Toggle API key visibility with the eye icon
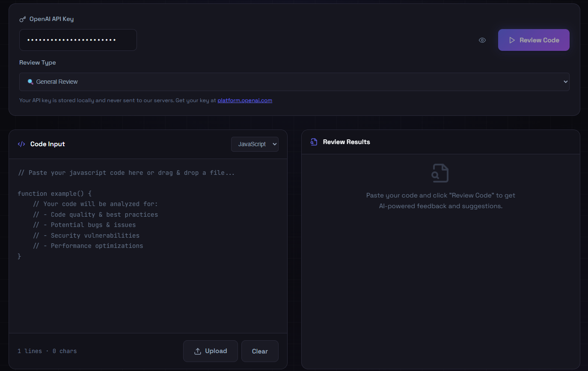Viewport: 588px width, 371px height. (482, 40)
